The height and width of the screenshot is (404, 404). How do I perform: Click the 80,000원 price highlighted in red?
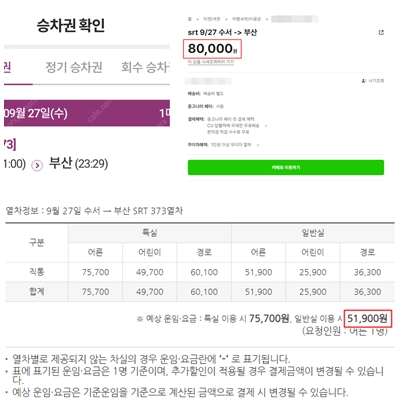coord(212,49)
